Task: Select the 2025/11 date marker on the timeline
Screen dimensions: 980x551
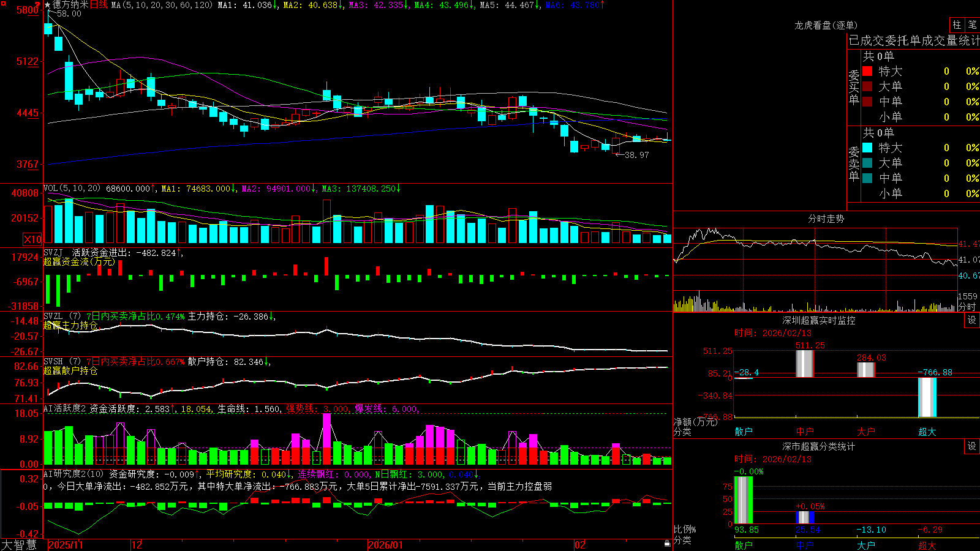Action: [x=66, y=545]
